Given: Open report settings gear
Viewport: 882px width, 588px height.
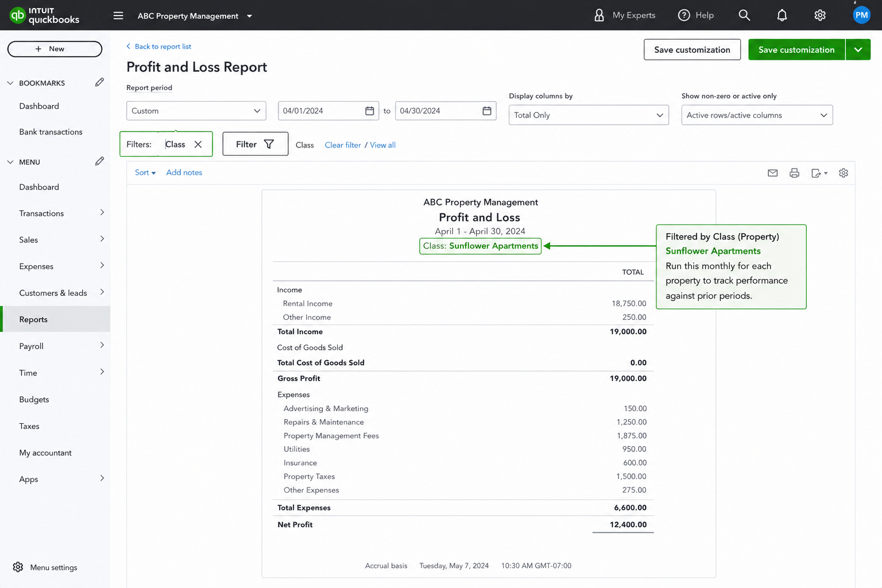Looking at the screenshot, I should click(844, 173).
